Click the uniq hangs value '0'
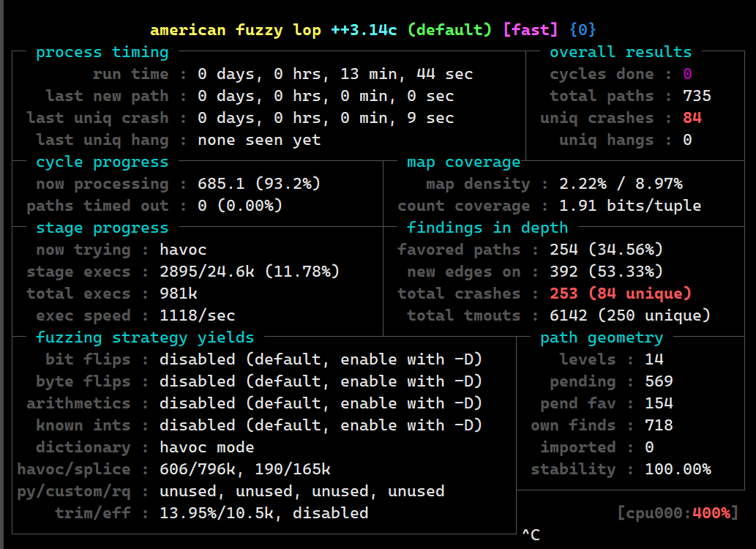The width and height of the screenshot is (756, 549). coord(687,141)
